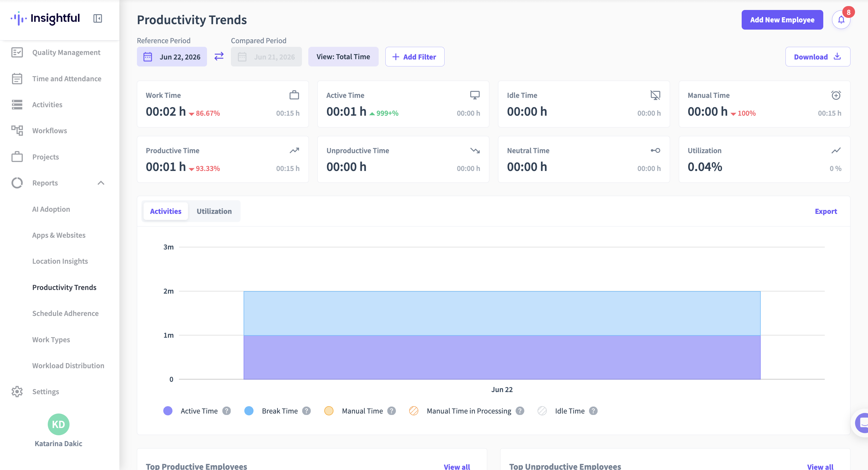Swap reference and compared periods
Image resolution: width=868 pixels, height=470 pixels.
pyautogui.click(x=219, y=56)
